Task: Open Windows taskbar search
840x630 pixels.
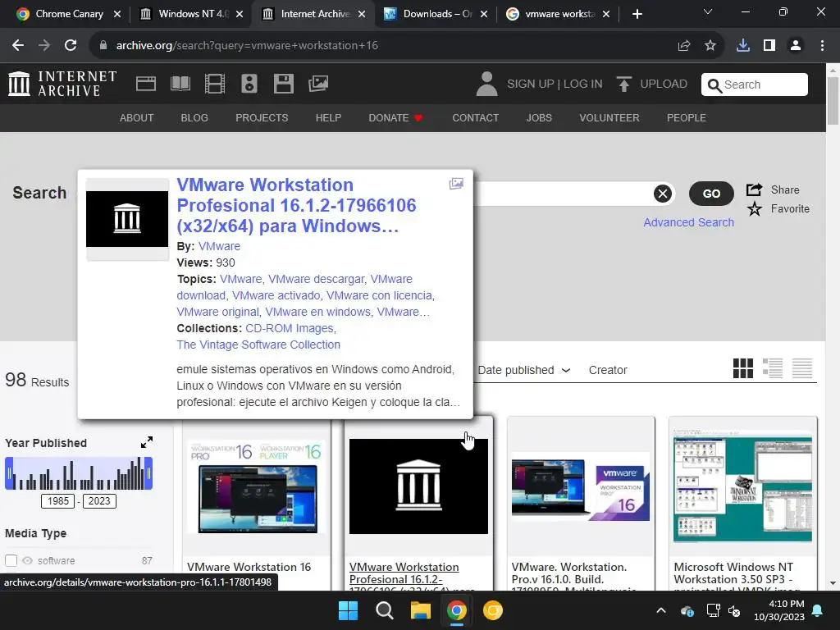Action: pos(384,610)
